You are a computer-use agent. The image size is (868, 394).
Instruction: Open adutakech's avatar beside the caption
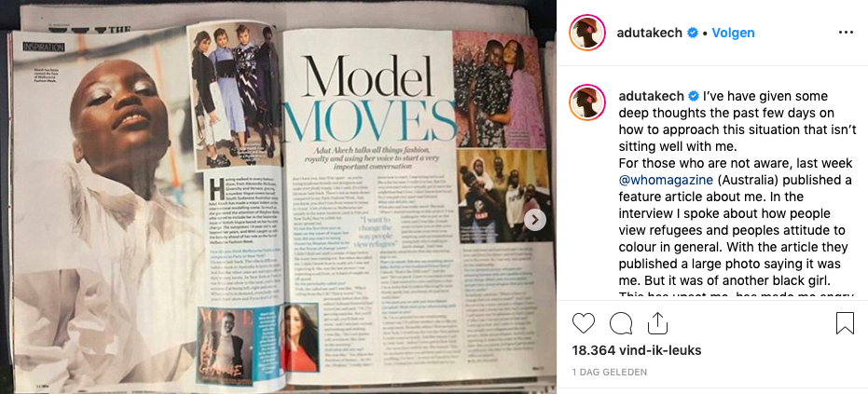click(586, 102)
